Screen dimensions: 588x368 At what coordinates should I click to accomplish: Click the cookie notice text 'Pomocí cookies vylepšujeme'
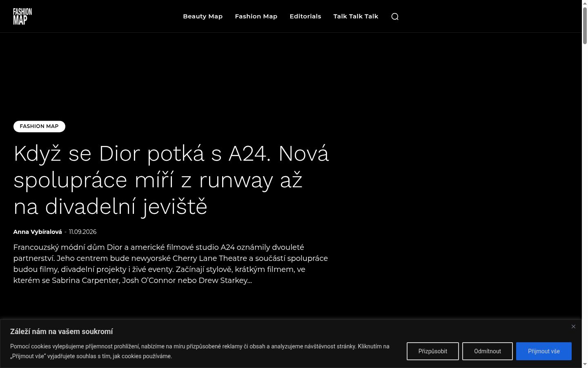coord(200,351)
